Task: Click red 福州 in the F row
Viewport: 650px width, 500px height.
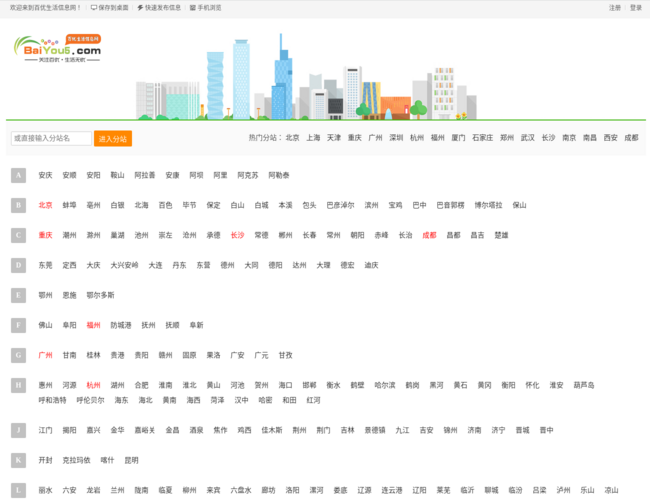Action: coord(93,325)
